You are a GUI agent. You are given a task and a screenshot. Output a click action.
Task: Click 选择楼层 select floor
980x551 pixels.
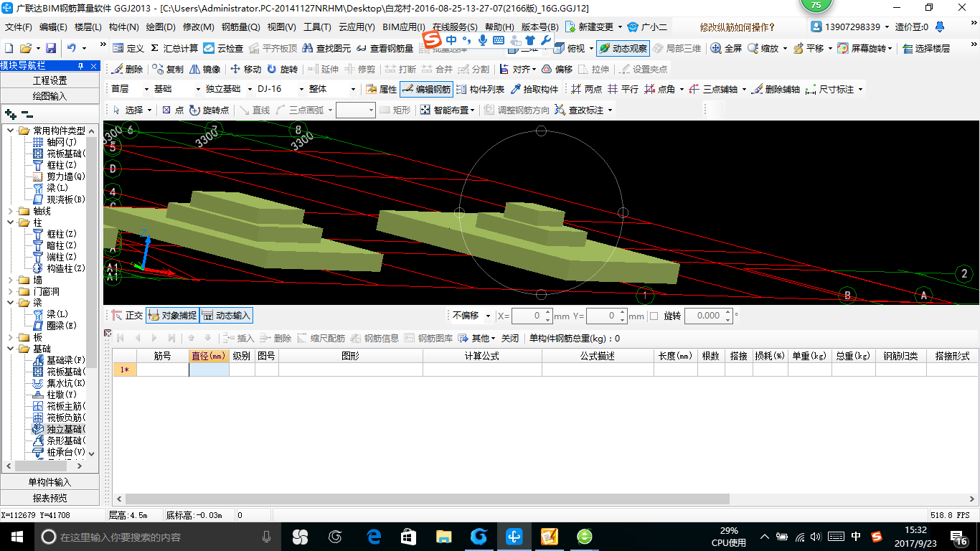925,48
